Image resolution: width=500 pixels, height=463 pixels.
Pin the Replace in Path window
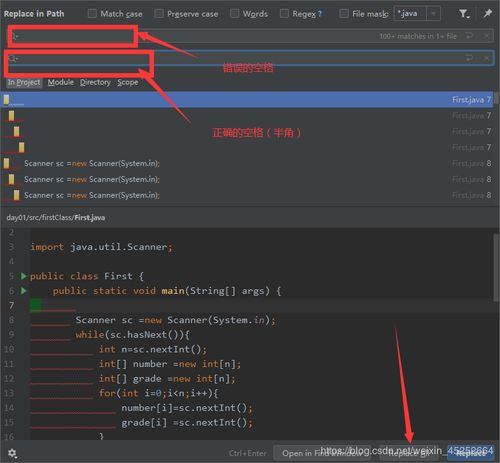point(487,14)
